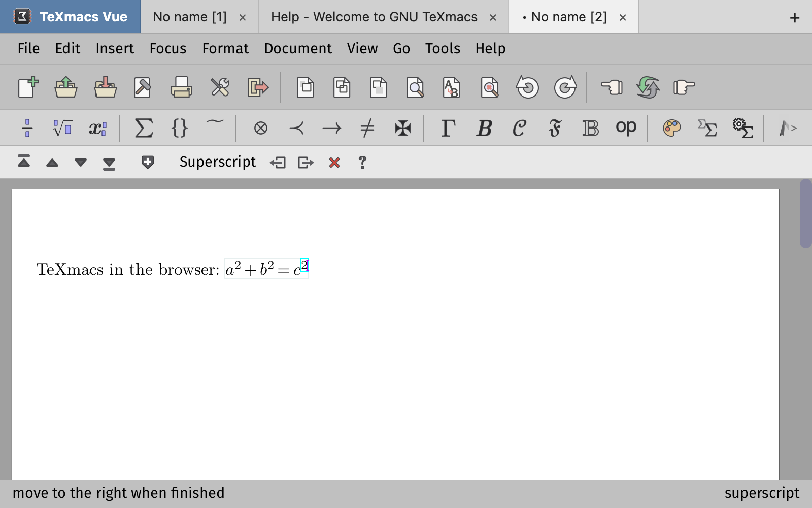Click the printer icon

click(181, 87)
